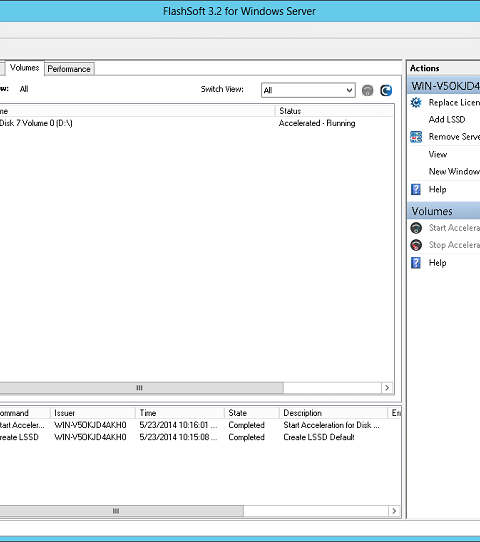Switch to the Volumes tab
This screenshot has height=542, width=480.
25,68
